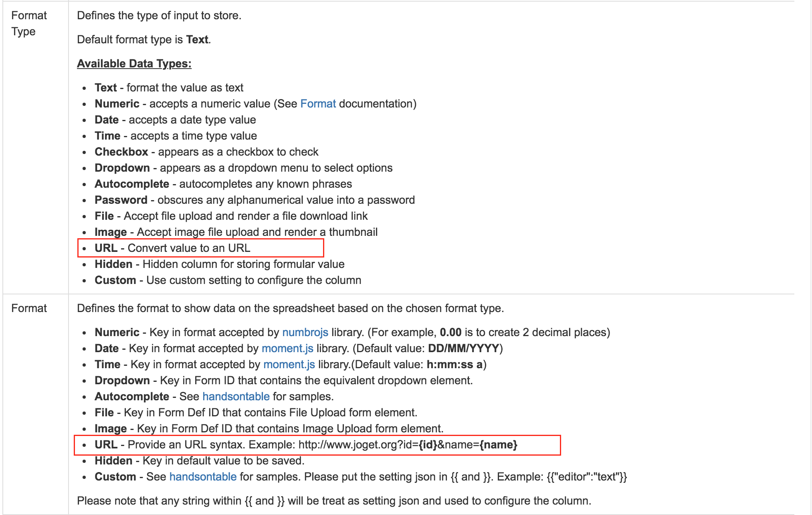Click the Format Type row label
Viewport: 812px width, 515px height.
pyautogui.click(x=29, y=23)
